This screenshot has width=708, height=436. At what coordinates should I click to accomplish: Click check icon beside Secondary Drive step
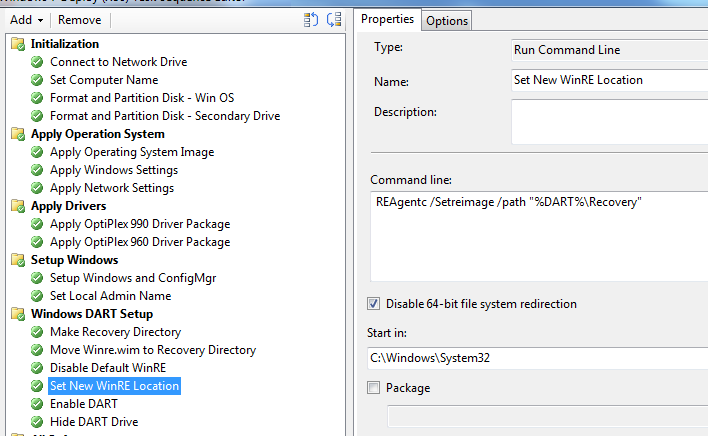tap(37, 116)
